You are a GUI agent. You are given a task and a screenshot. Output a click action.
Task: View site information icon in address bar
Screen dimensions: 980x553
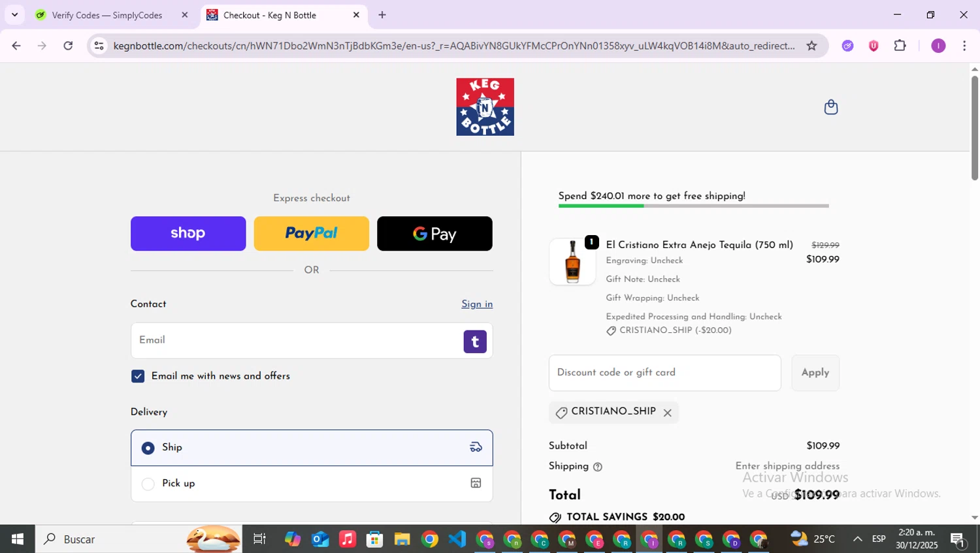(x=99, y=46)
